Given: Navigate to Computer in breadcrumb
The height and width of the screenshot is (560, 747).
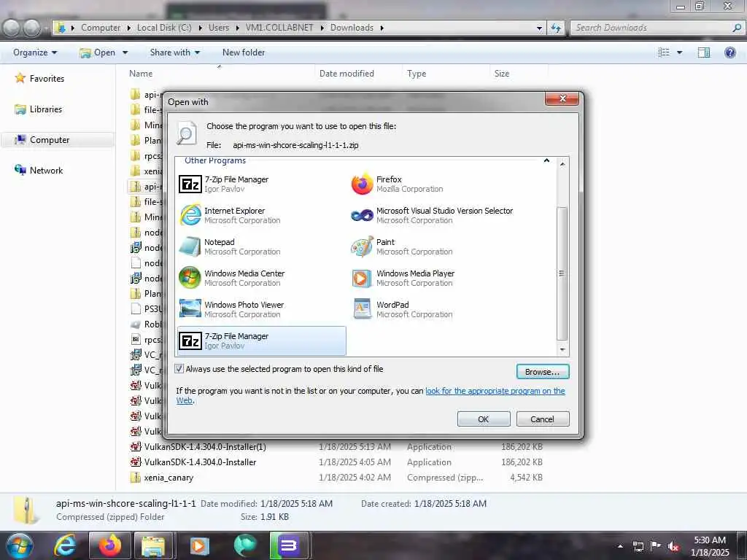Looking at the screenshot, I should click(x=101, y=28).
